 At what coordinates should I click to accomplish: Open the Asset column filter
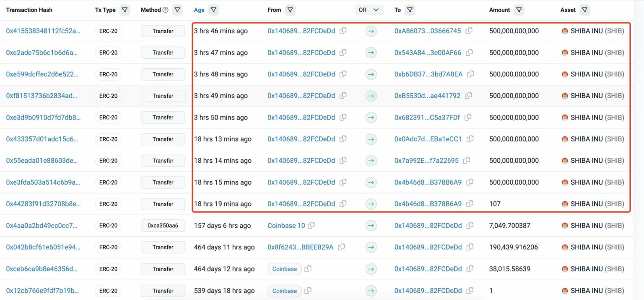coord(584,10)
